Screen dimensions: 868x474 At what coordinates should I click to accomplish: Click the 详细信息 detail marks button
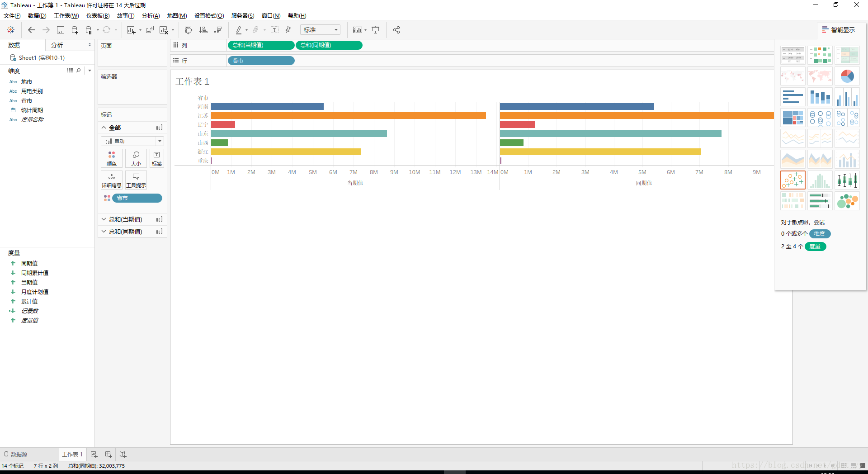coord(112,180)
